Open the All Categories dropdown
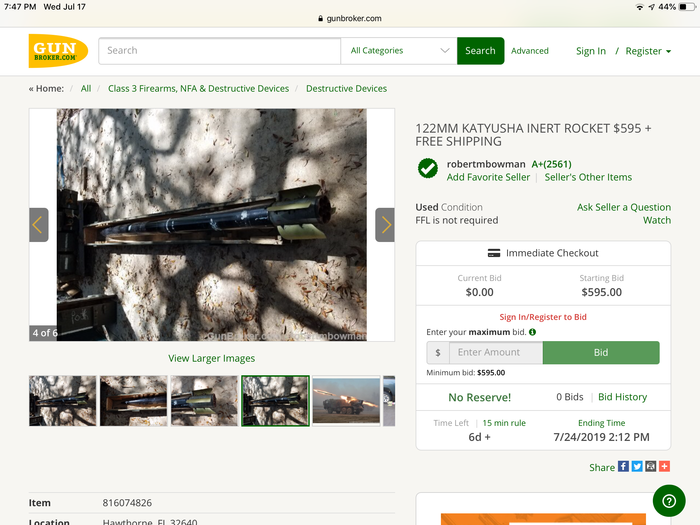The width and height of the screenshot is (700, 525). coord(399,51)
